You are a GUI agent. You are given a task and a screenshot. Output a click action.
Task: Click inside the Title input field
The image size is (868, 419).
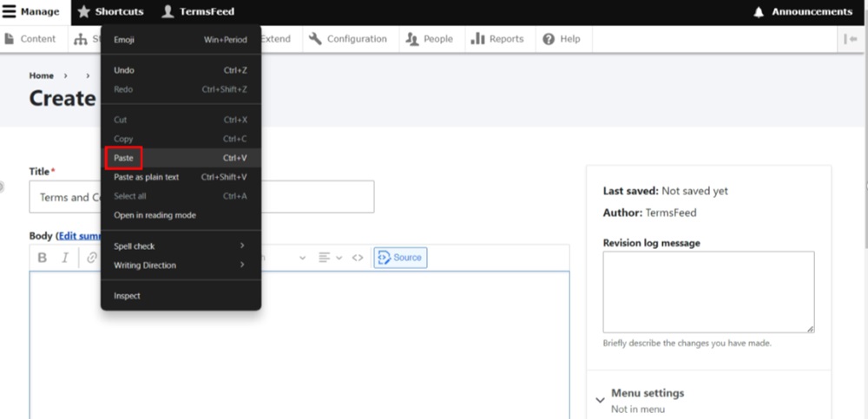click(201, 197)
